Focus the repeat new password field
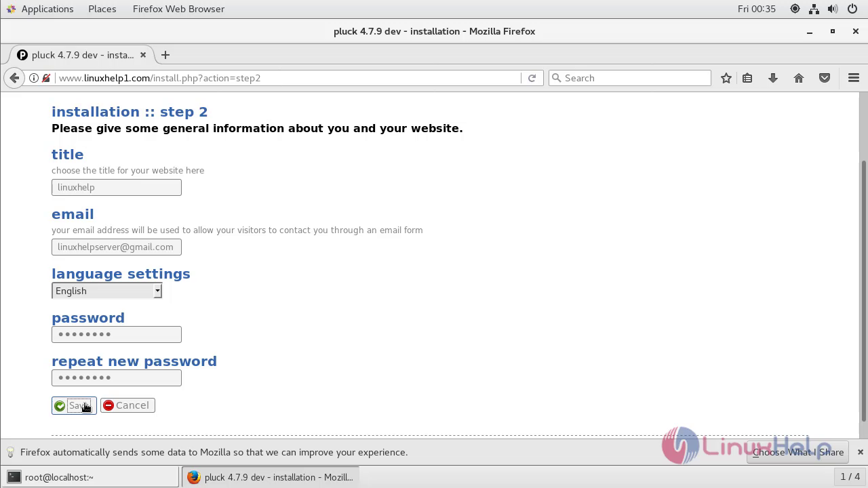Screen dimensions: 868x488 (117, 378)
